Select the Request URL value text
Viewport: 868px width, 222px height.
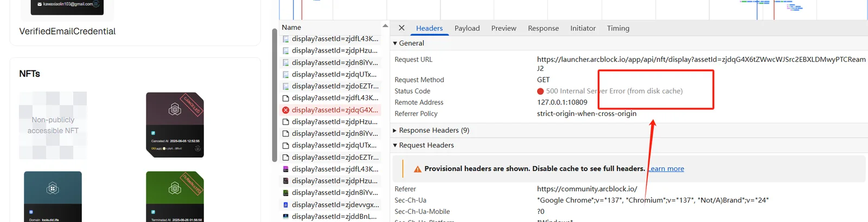(701, 64)
